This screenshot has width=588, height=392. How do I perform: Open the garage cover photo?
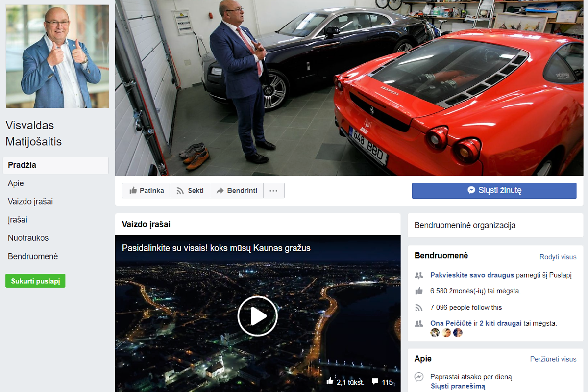(349, 88)
